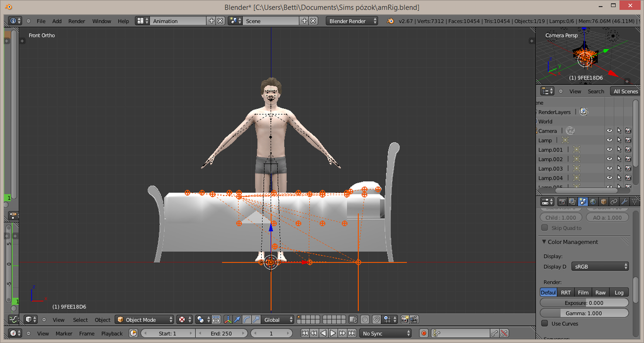Hide Lamp.001 using its eye icon
This screenshot has width=644, height=343.
609,149
